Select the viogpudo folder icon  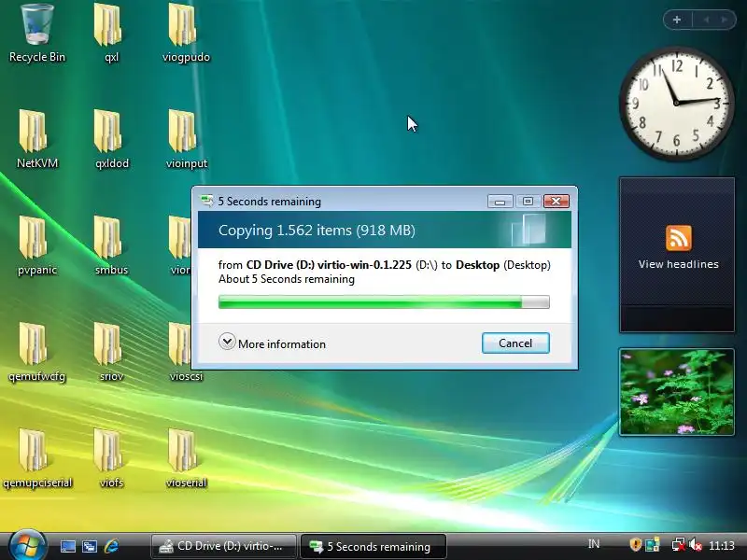[x=186, y=34]
